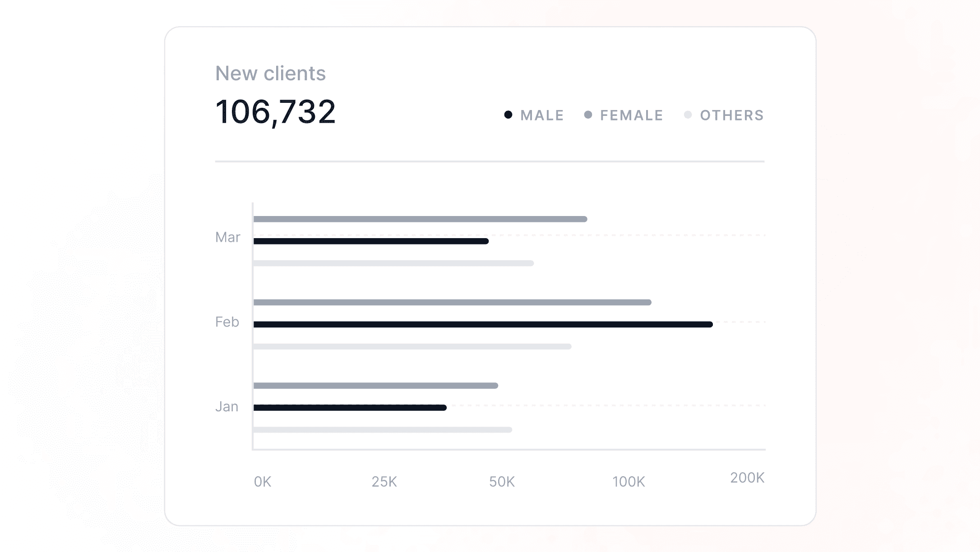The height and width of the screenshot is (552, 980).
Task: Click the February others bar
Action: (412, 346)
